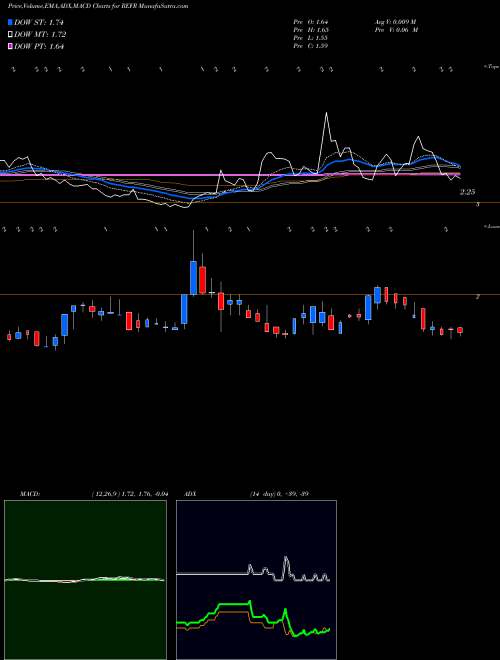Click the '<Lows' marker label
Viewport: 500px width, 660px height.
491,226
